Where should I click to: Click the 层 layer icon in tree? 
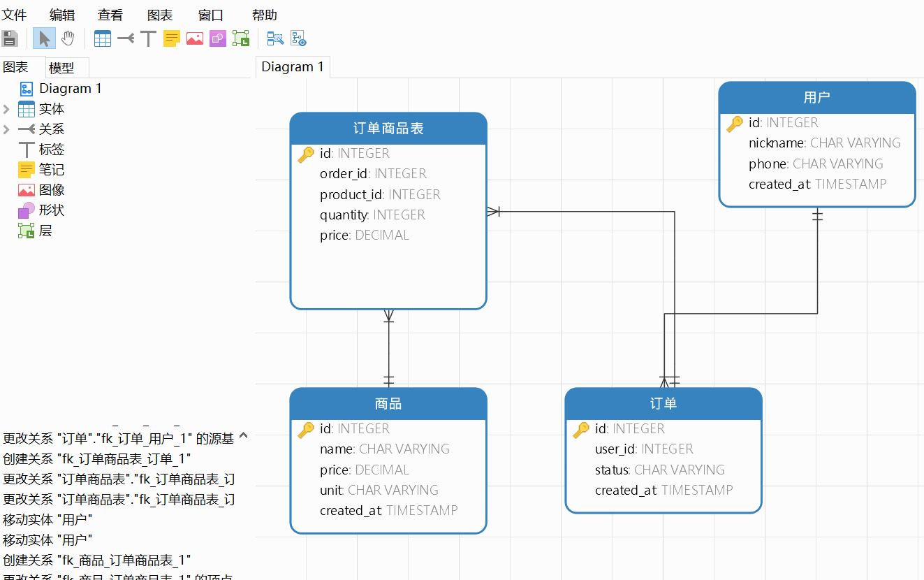click(27, 231)
